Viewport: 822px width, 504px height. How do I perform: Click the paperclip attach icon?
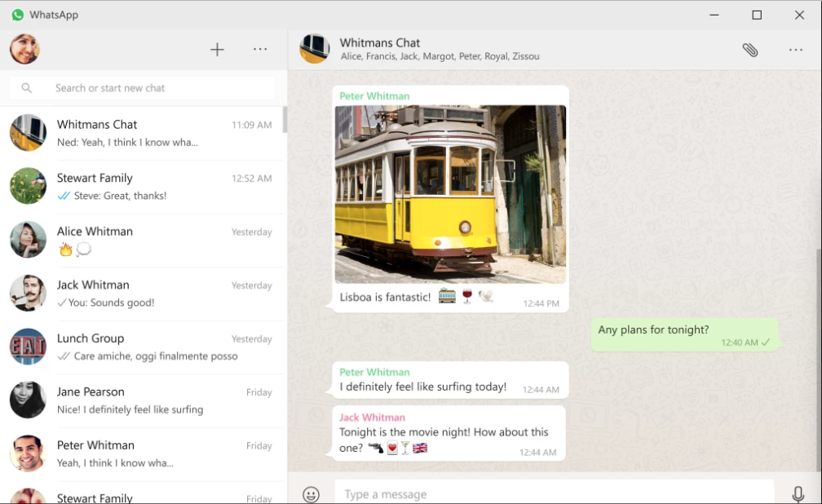pos(750,50)
